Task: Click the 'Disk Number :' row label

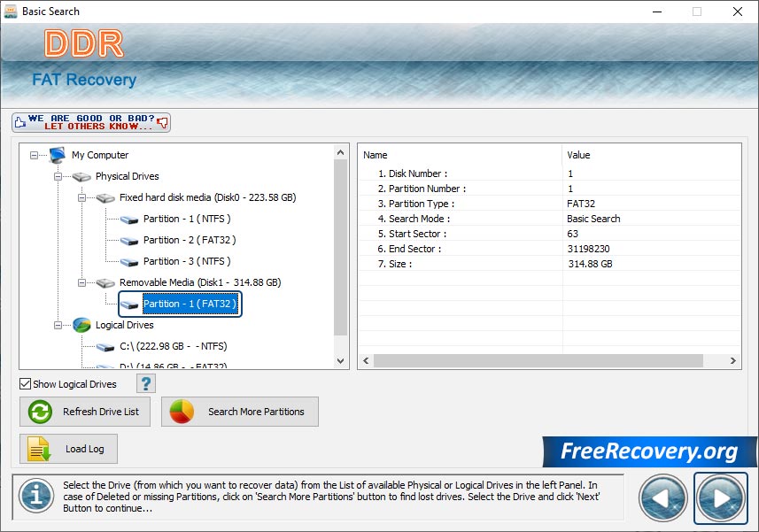Action: 413,173
